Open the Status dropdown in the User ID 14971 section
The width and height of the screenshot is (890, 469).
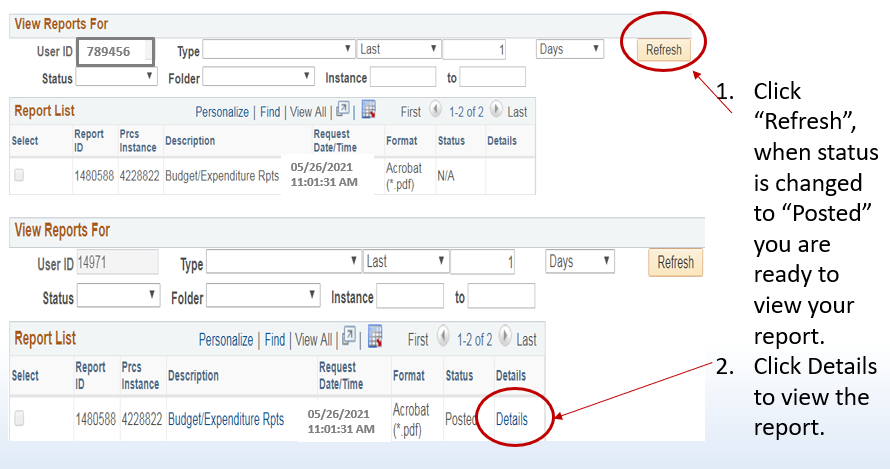(118, 296)
